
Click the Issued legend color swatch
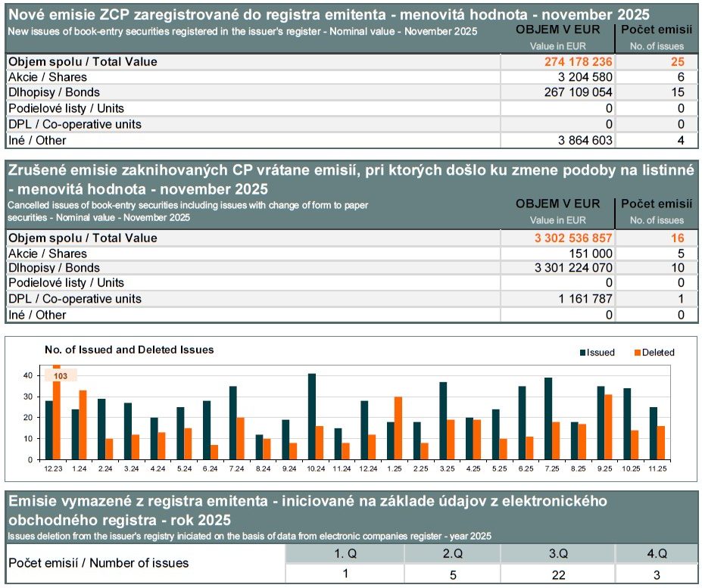[x=583, y=353]
